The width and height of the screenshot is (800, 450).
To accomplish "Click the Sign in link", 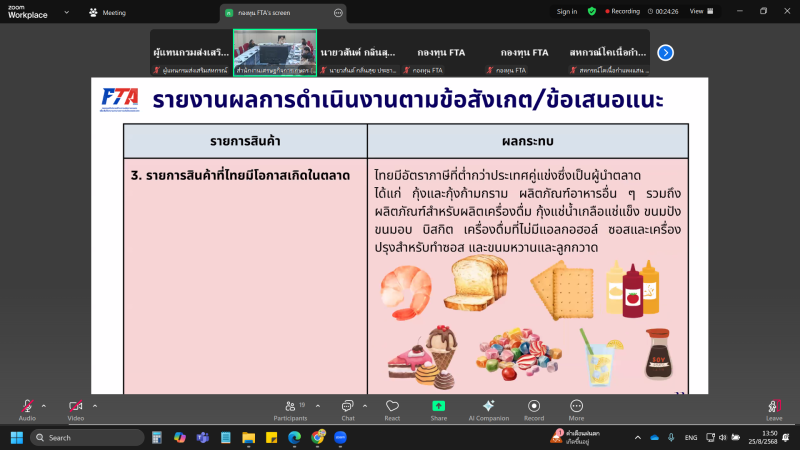I will 567,11.
